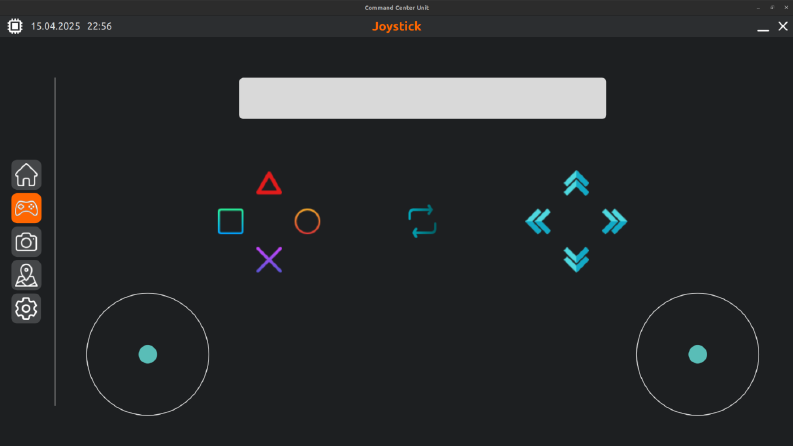Click the red triangle button
Screen dimensions: 793x446
pos(269,184)
